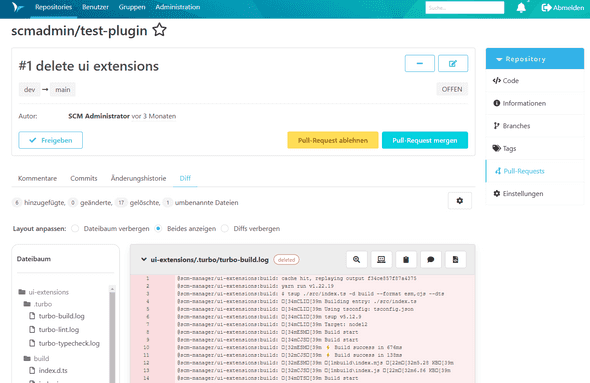Click the pull request title delete ui extensions

pos(89,66)
